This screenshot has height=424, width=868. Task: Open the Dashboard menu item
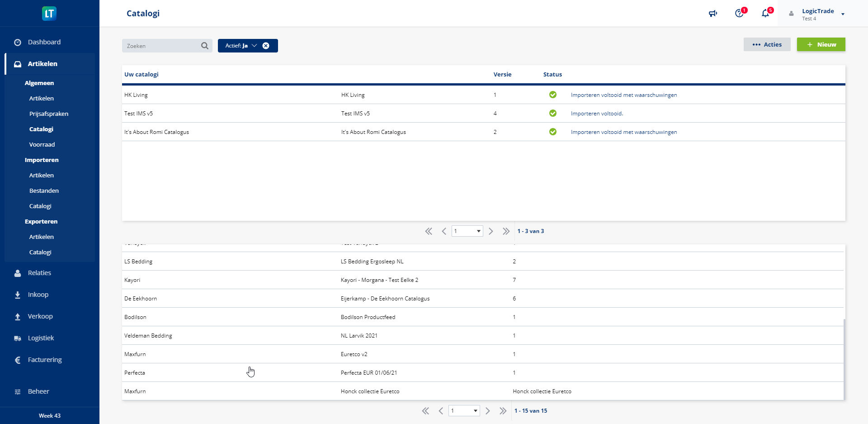44,42
